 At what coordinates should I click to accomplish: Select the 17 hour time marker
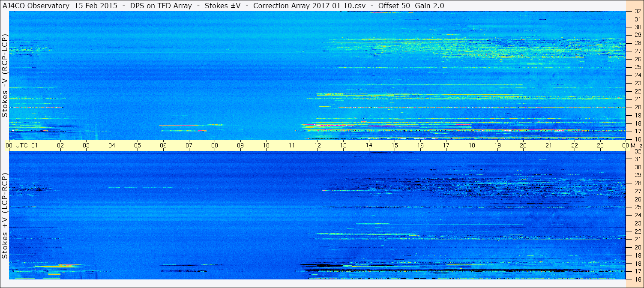click(446, 145)
